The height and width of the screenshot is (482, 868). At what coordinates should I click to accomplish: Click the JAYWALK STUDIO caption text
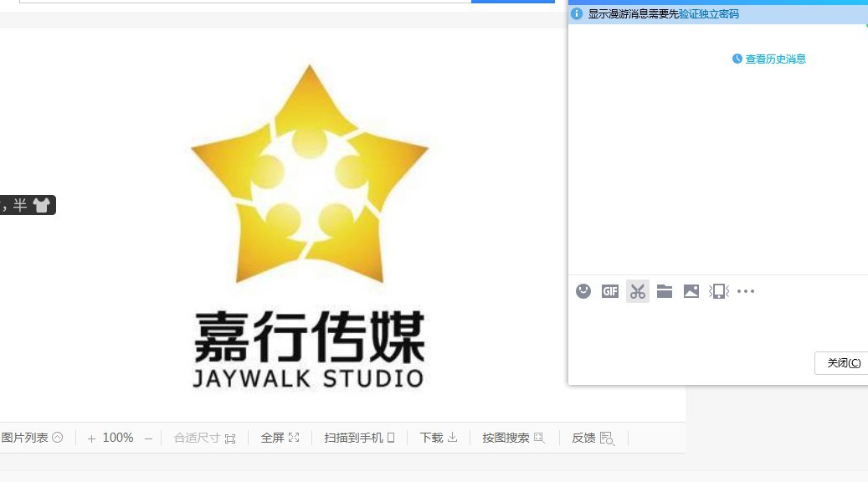(x=308, y=379)
